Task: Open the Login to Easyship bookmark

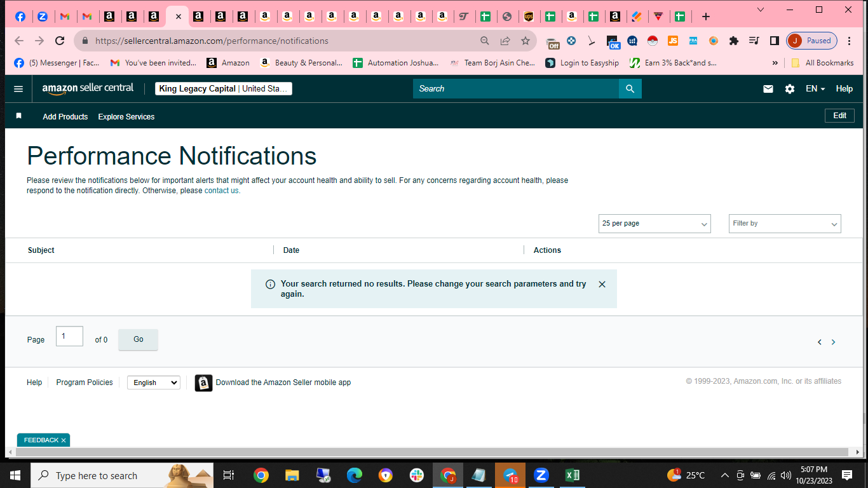Action: [x=582, y=63]
